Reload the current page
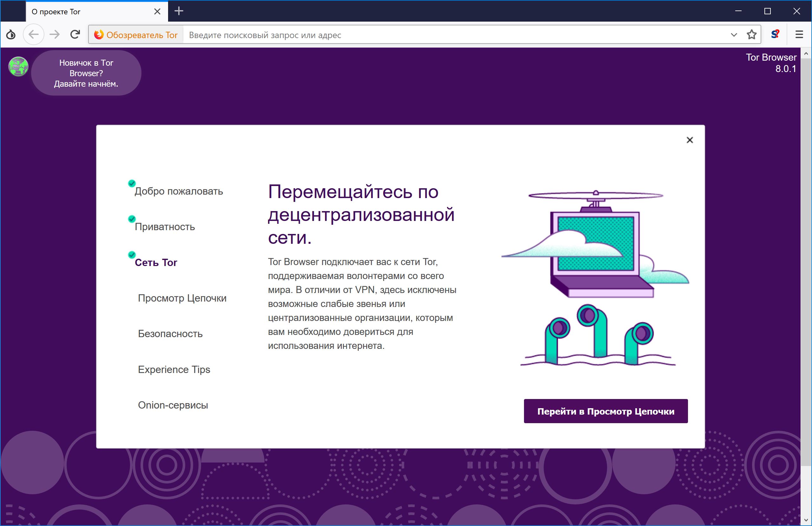The height and width of the screenshot is (526, 812). point(75,35)
